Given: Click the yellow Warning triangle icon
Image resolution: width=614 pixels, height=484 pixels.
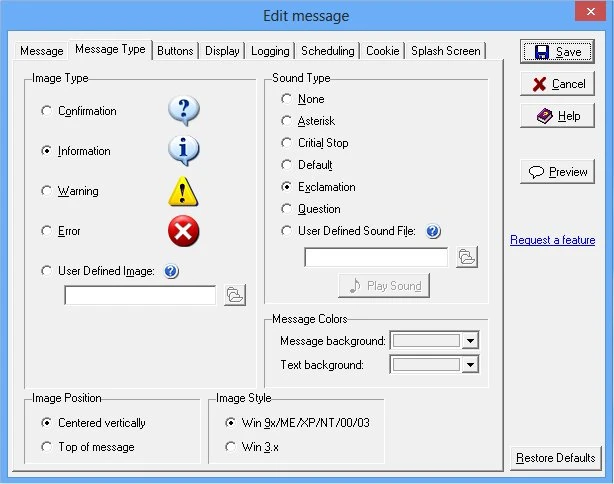Looking at the screenshot, I should tap(183, 191).
